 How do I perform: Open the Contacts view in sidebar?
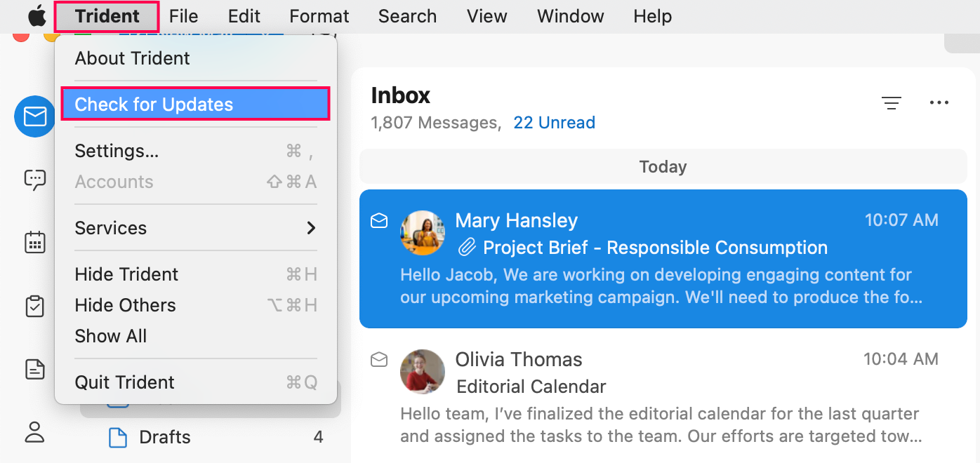coord(34,431)
